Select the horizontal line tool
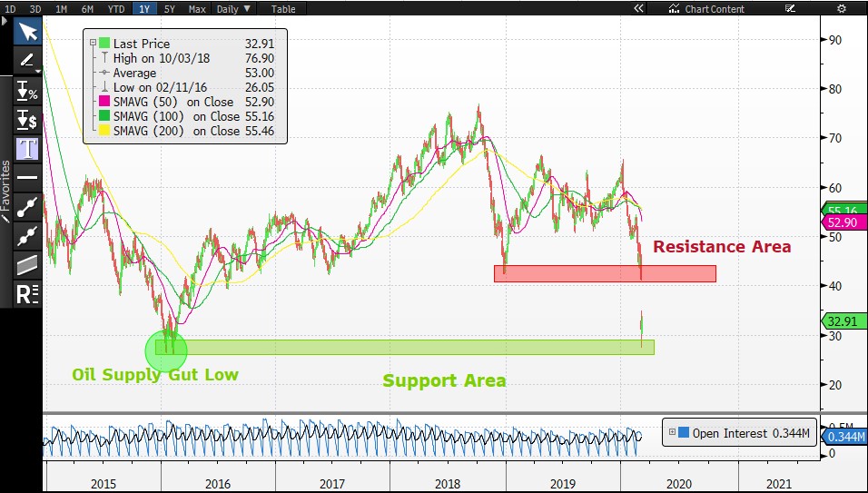Viewport: 868px width, 493px height. pyautogui.click(x=27, y=178)
